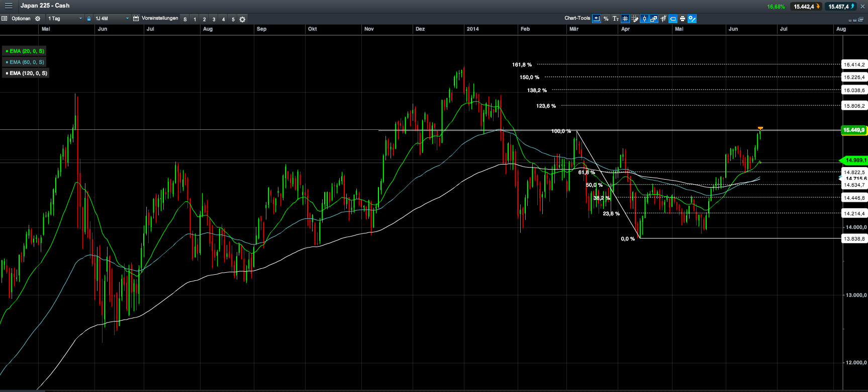Click the 2014 label on time axis
This screenshot has width=868, height=392.
tap(472, 29)
